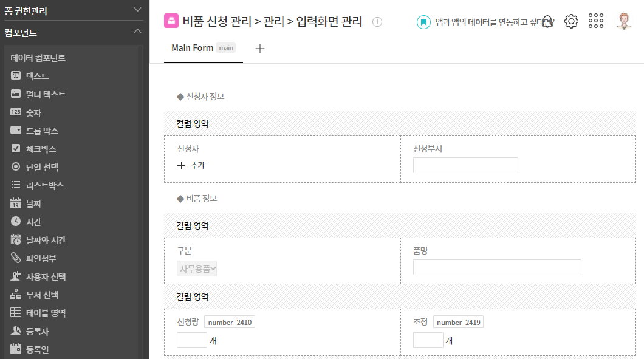Open the app data integration link
The image size is (644, 359).
(485, 22)
